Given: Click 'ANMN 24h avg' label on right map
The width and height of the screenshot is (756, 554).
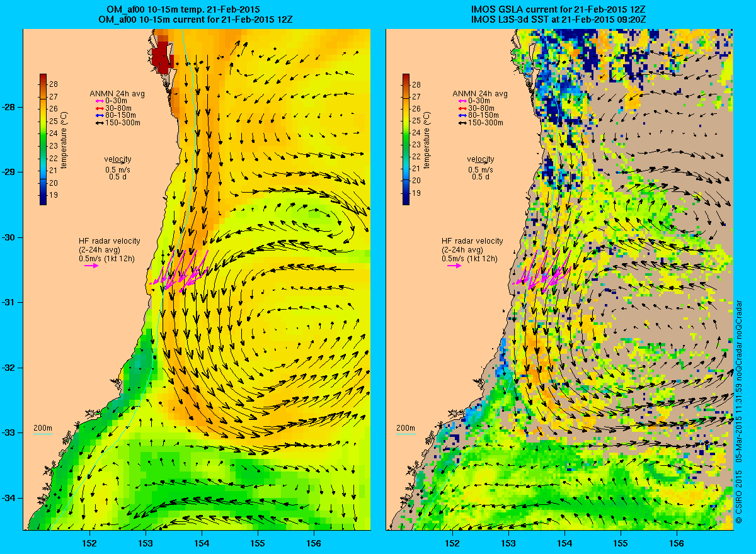Looking at the screenshot, I should click(x=480, y=94).
